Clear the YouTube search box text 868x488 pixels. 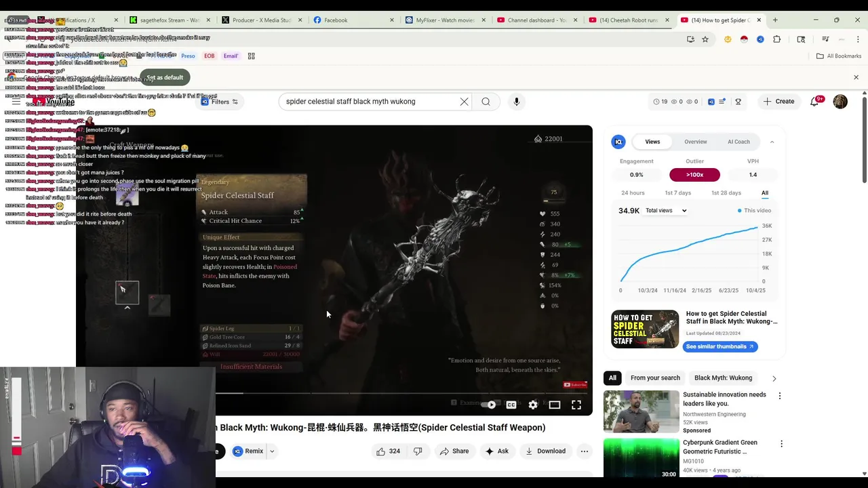click(464, 102)
